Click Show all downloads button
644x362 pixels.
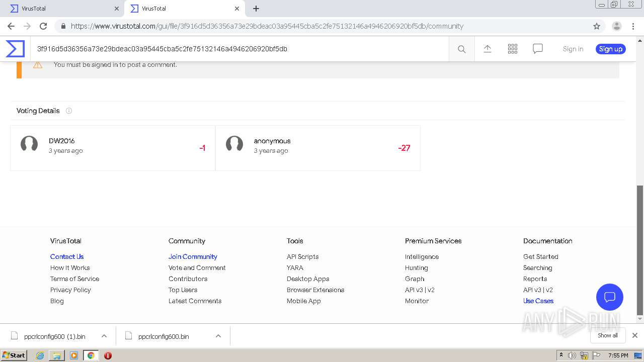[x=608, y=335]
